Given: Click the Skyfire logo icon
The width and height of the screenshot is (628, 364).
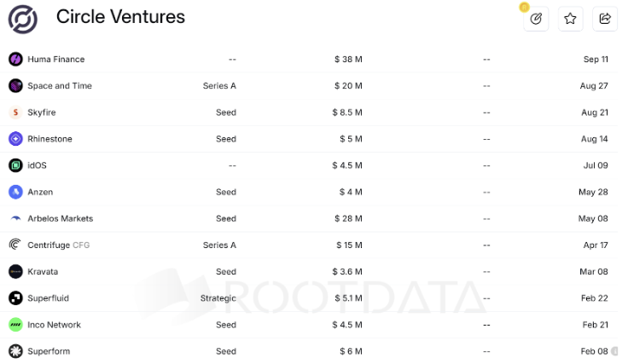Looking at the screenshot, I should pyautogui.click(x=15, y=113).
